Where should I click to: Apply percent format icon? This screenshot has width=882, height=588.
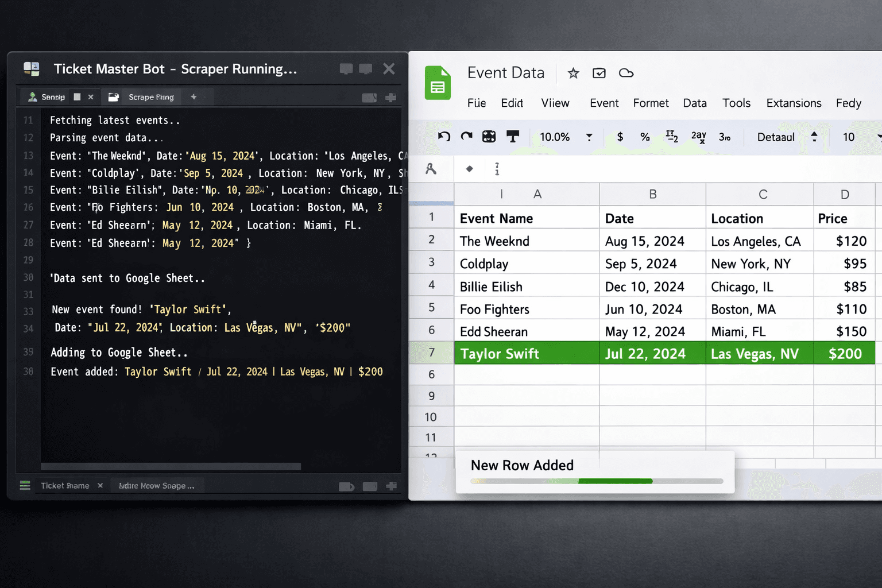pyautogui.click(x=645, y=137)
